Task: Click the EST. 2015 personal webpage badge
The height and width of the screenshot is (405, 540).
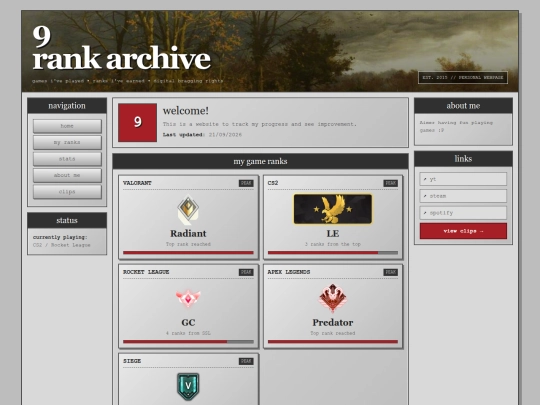Action: [x=463, y=77]
